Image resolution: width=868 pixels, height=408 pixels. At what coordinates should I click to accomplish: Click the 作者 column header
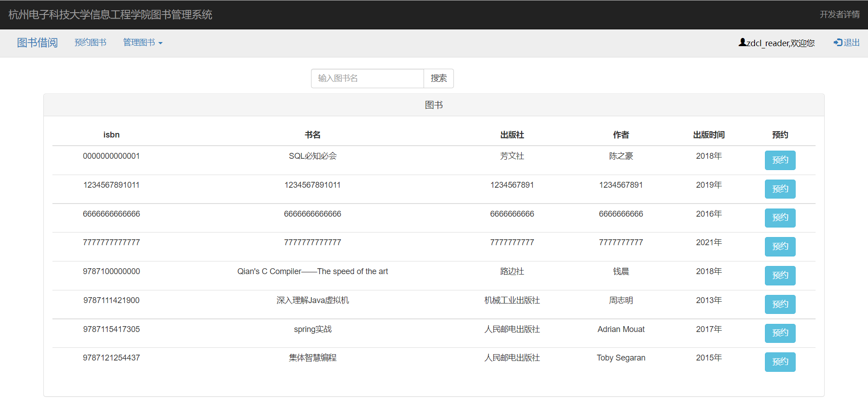(x=621, y=135)
